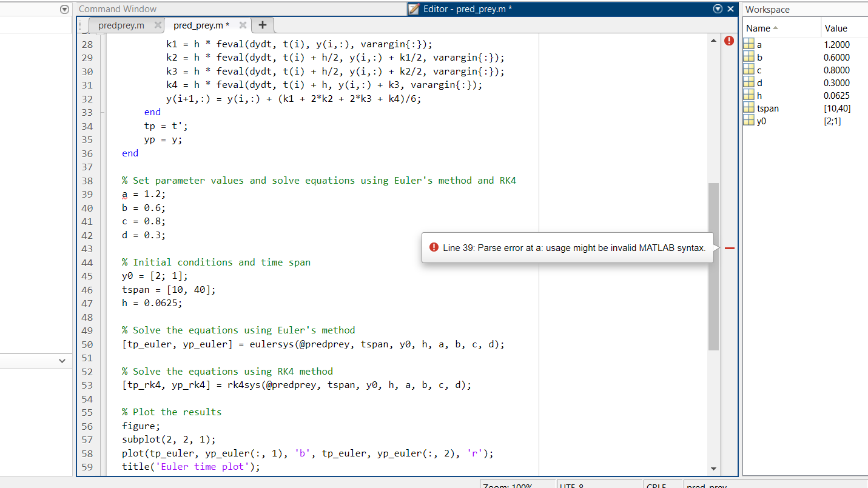This screenshot has width=868, height=488.
Task: Click the editor scroll-up arrow
Action: (x=713, y=41)
